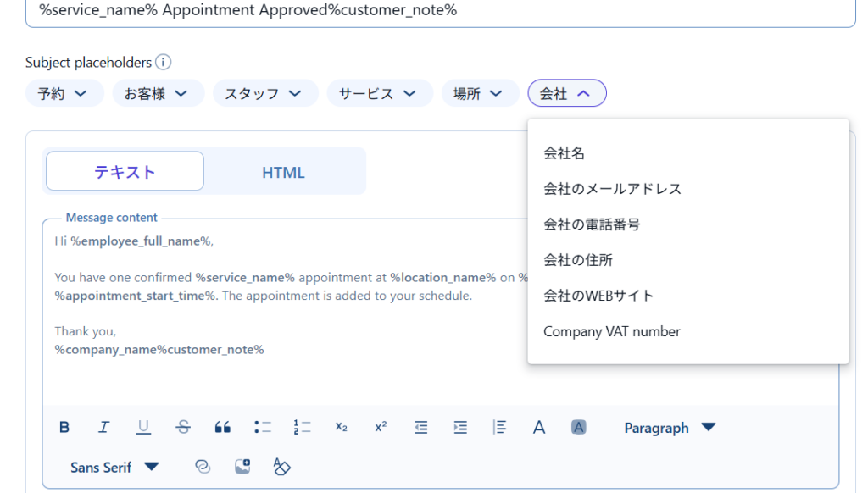Toggle bold formatting in the editor

coord(64,428)
